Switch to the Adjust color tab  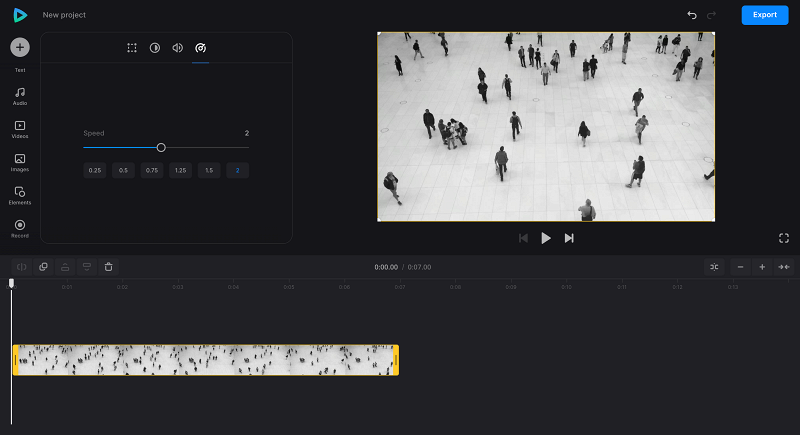pyautogui.click(x=155, y=48)
